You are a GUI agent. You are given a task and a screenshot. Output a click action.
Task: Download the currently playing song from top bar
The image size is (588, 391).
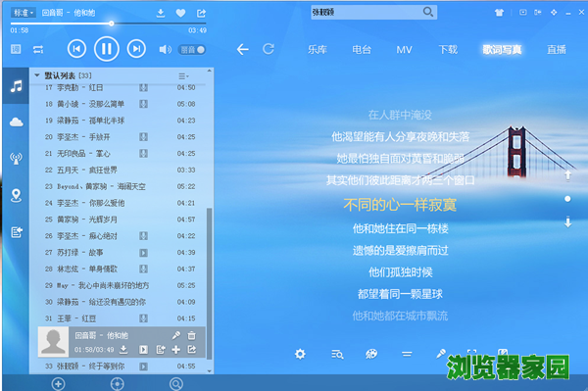[x=161, y=13]
